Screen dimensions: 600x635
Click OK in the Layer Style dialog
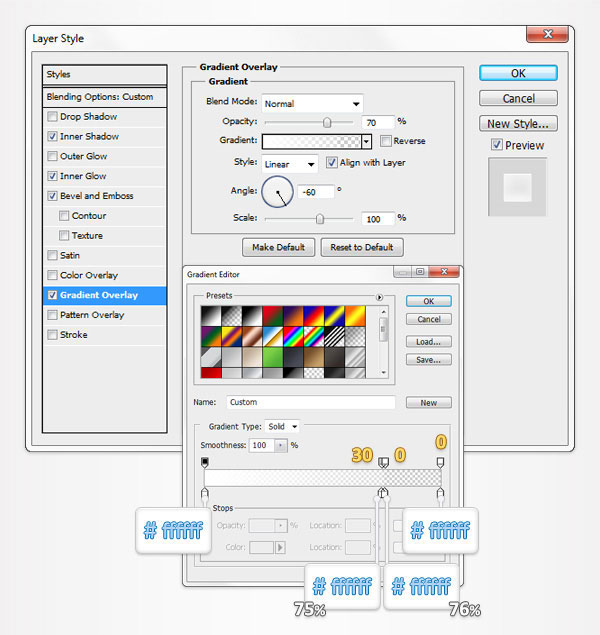(x=518, y=73)
